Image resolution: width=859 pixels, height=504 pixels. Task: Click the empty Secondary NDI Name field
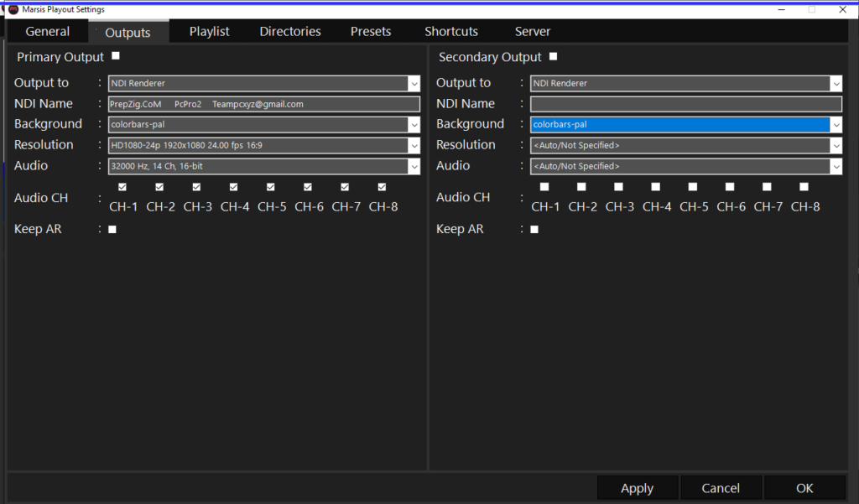[x=686, y=104]
